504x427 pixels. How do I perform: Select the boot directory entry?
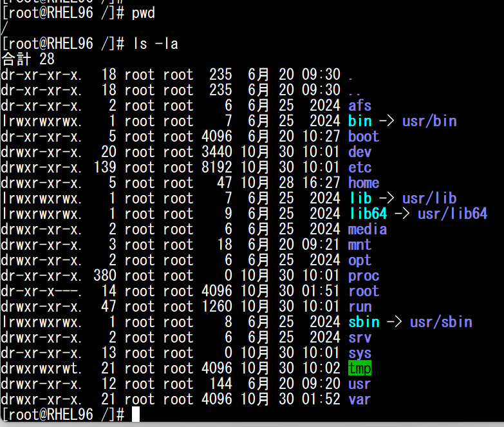[x=364, y=137]
